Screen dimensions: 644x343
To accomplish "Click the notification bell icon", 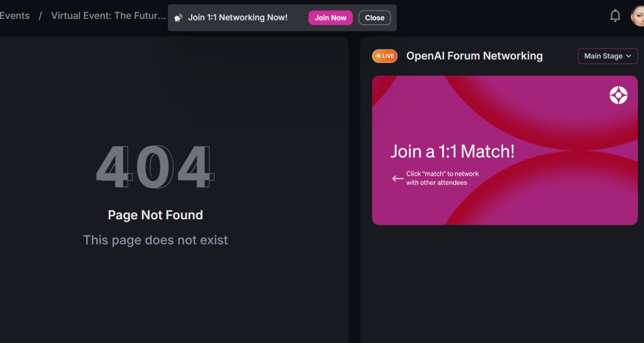I will coord(615,16).
